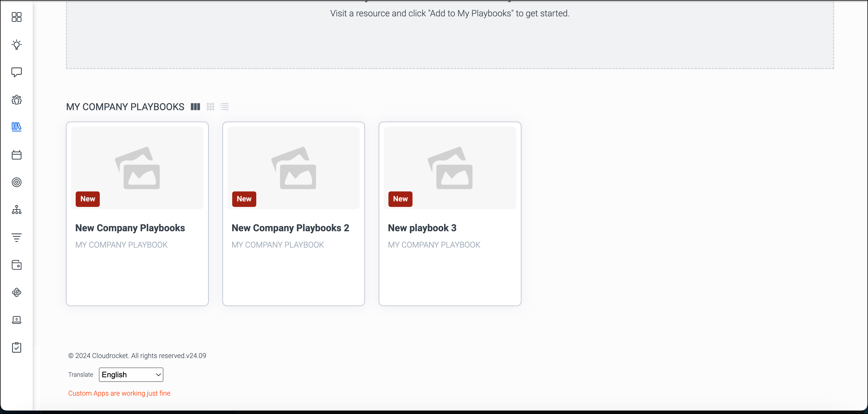The image size is (868, 414).
Task: Open the chat bubble icon in sidebar
Action: [17, 72]
